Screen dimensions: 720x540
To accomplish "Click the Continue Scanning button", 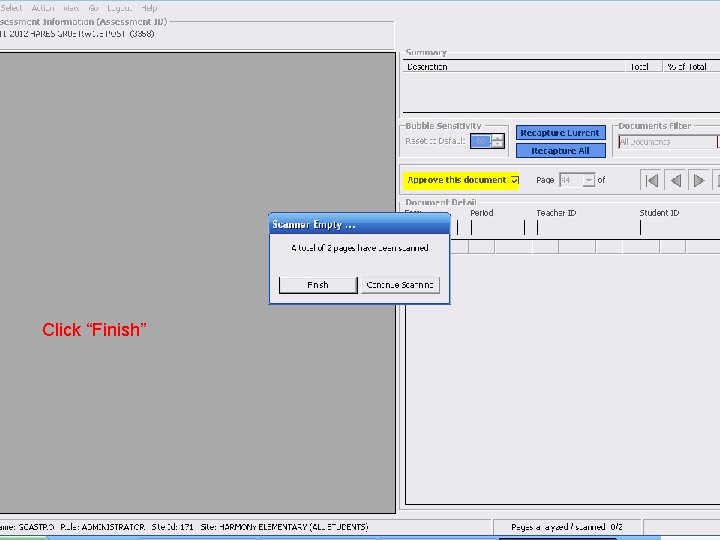I will [x=400, y=285].
